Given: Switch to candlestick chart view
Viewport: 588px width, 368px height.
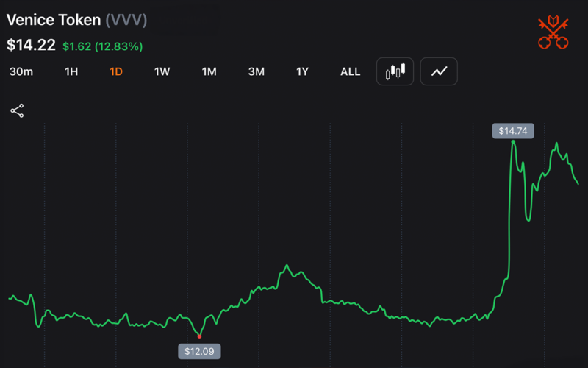Looking at the screenshot, I should point(395,71).
